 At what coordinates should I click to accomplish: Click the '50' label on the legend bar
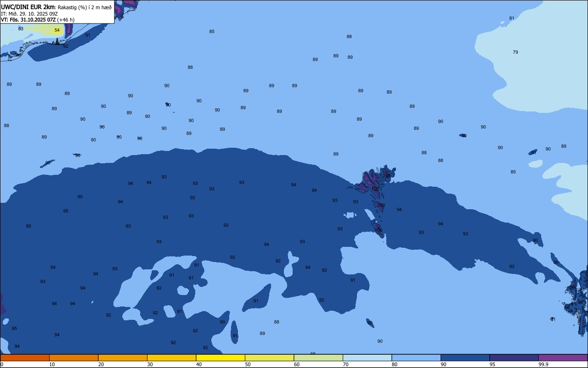point(248,364)
